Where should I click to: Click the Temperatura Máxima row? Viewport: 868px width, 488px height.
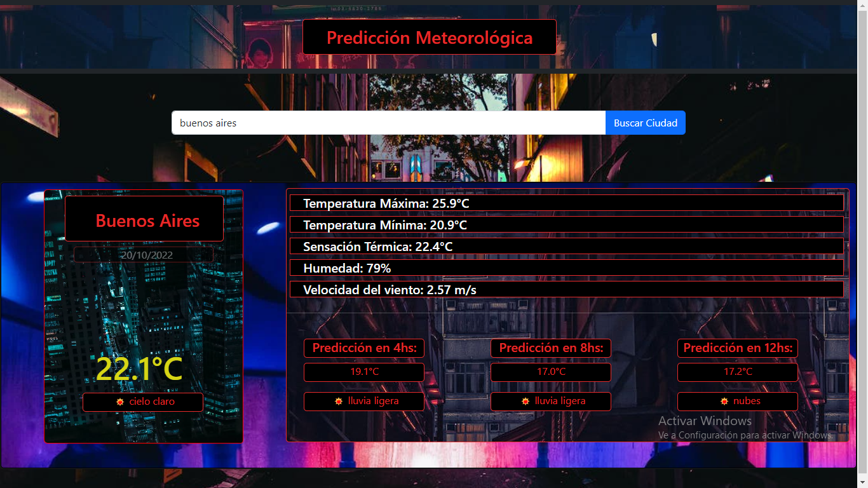click(567, 203)
